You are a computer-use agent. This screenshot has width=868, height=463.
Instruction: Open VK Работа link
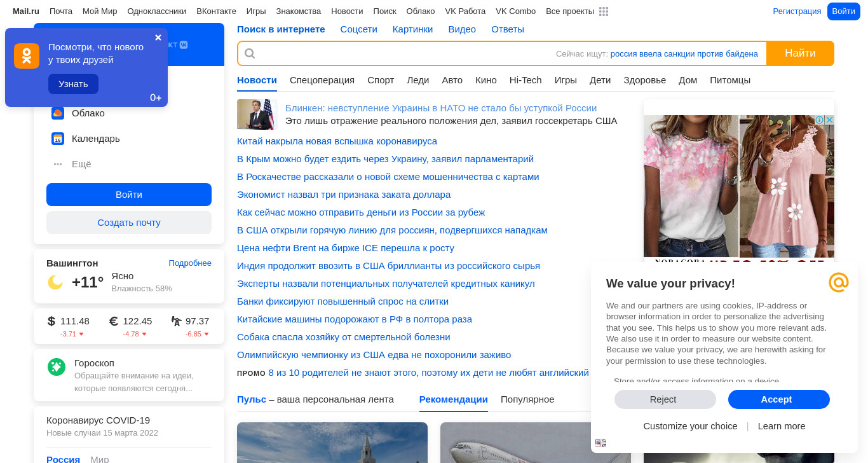[465, 11]
